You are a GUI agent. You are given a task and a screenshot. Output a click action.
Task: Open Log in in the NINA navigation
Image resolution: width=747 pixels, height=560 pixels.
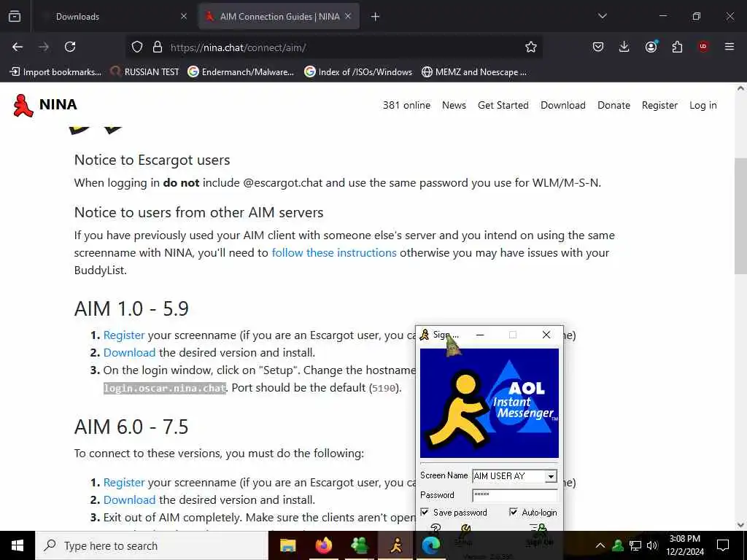click(703, 105)
